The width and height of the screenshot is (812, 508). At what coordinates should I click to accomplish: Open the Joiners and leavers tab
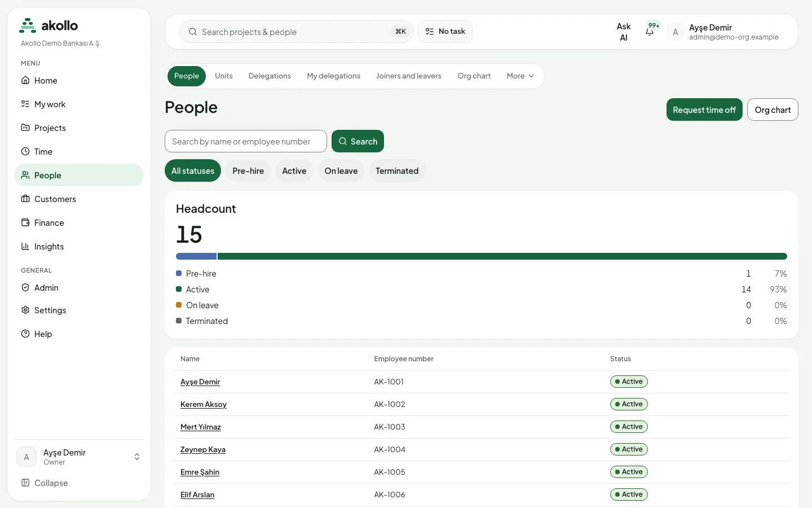(409, 76)
